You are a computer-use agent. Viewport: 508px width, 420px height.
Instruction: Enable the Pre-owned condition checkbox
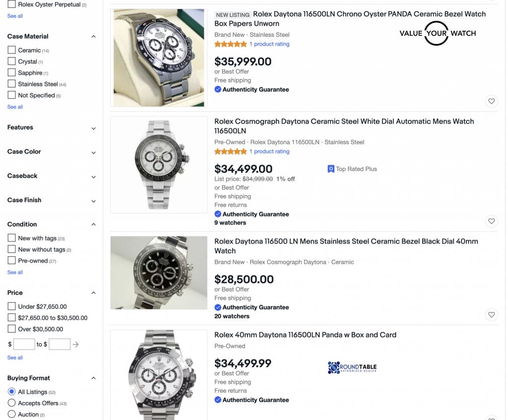point(12,261)
